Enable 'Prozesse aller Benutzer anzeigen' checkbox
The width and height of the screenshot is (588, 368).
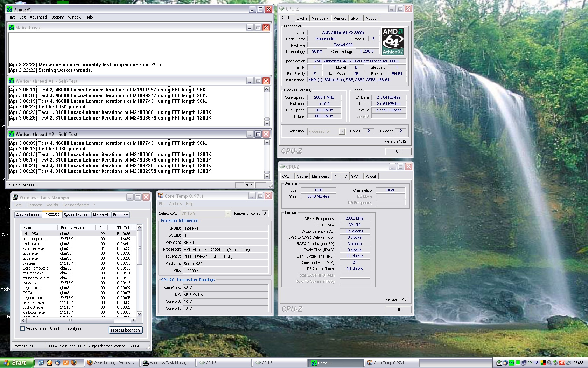pyautogui.click(x=23, y=329)
